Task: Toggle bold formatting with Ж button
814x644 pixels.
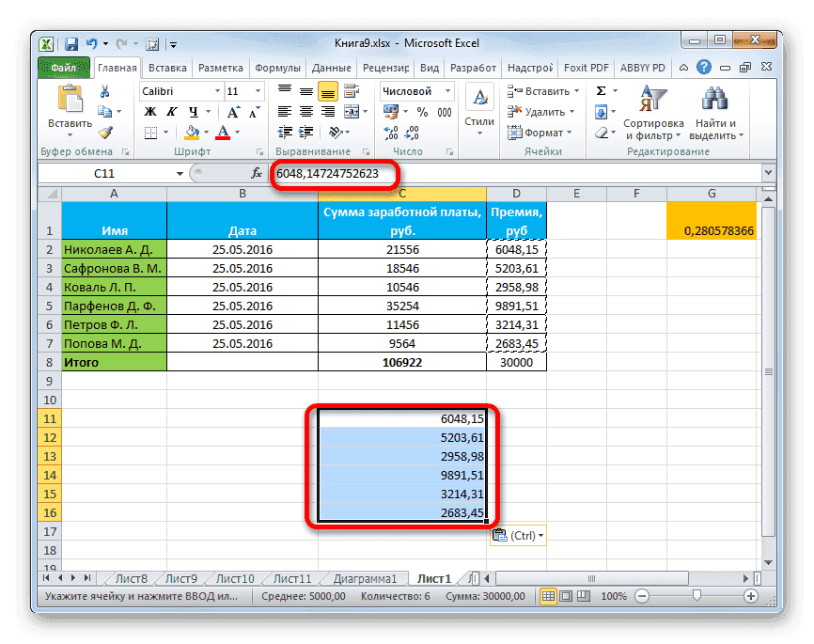Action: point(149,111)
